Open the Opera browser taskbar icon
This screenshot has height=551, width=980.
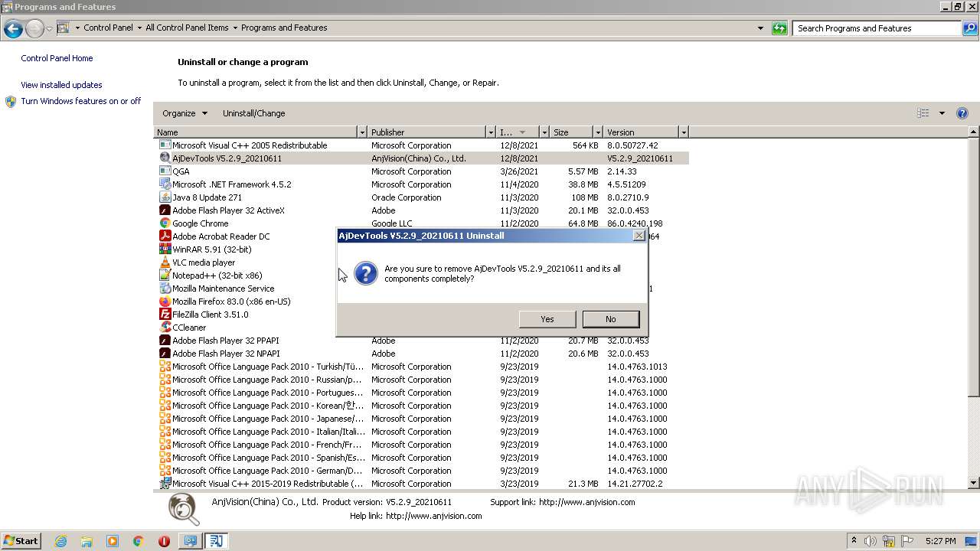(x=164, y=541)
